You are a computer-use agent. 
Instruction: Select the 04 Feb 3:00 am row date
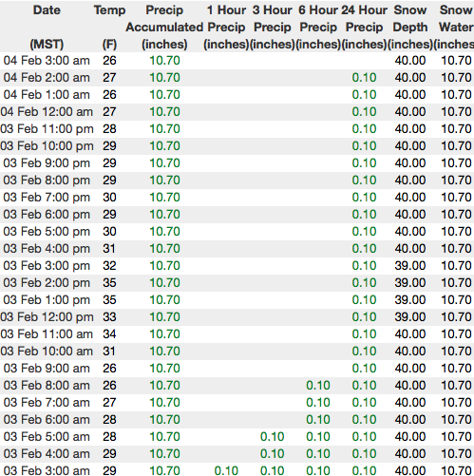click(x=47, y=61)
